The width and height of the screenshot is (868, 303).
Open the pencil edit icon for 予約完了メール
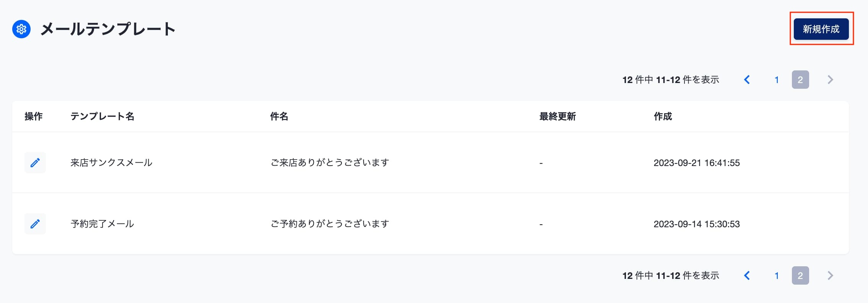click(x=35, y=224)
